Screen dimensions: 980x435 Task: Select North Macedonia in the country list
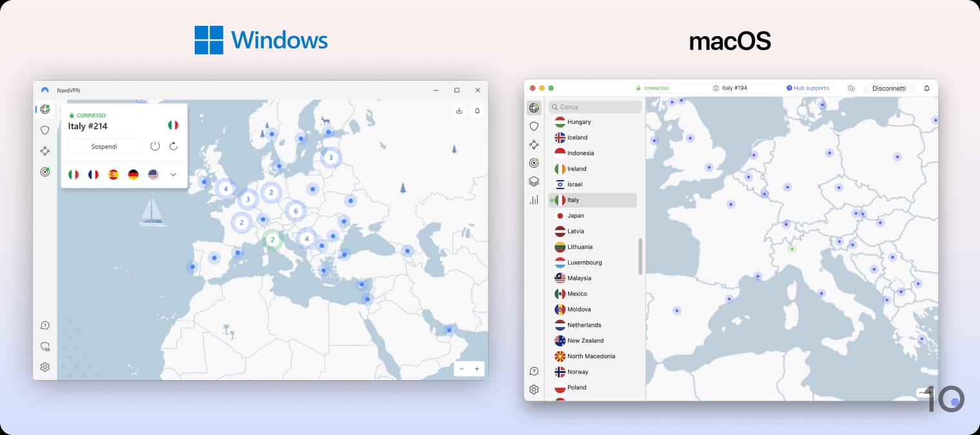coord(593,356)
